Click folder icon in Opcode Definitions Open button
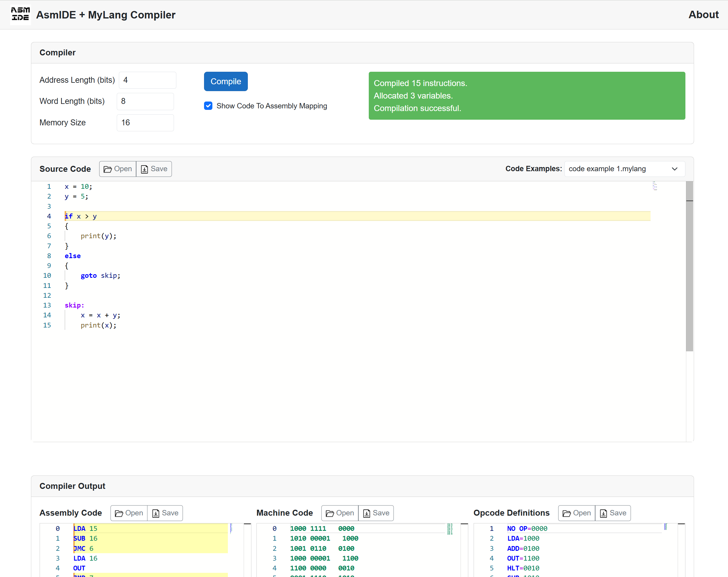This screenshot has width=728, height=577. [x=567, y=513]
